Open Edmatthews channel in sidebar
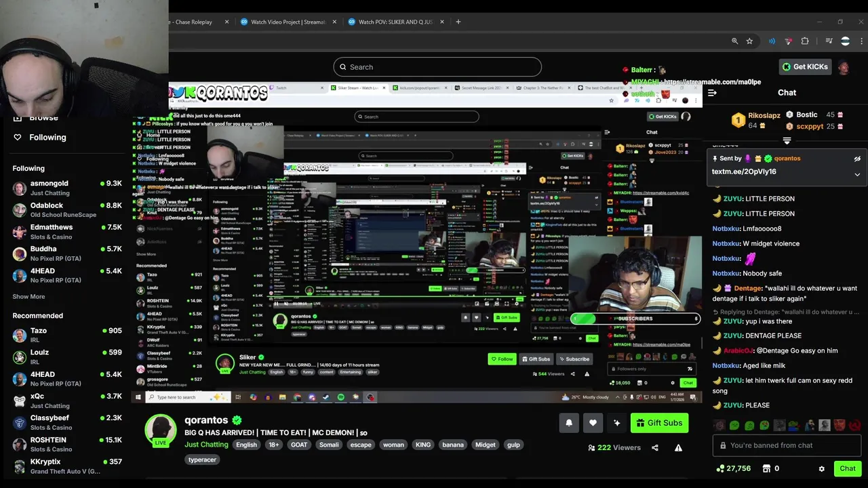The width and height of the screenshot is (868, 488). point(66,231)
